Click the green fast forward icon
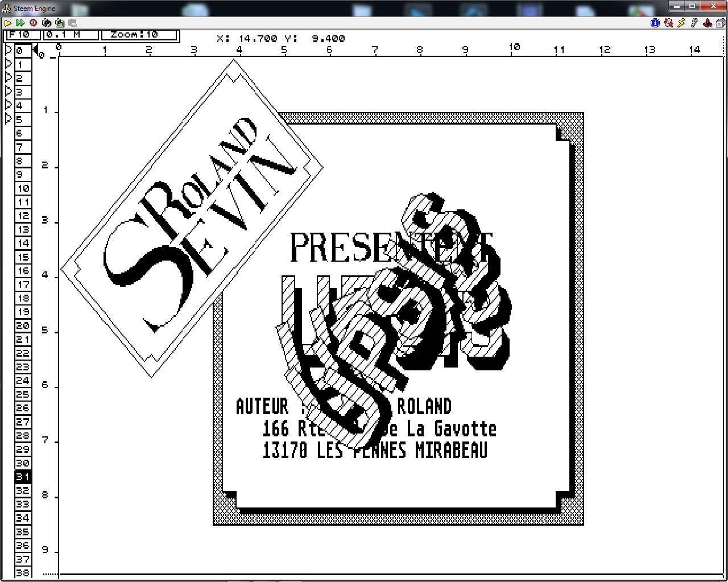728x582 pixels. [20, 23]
